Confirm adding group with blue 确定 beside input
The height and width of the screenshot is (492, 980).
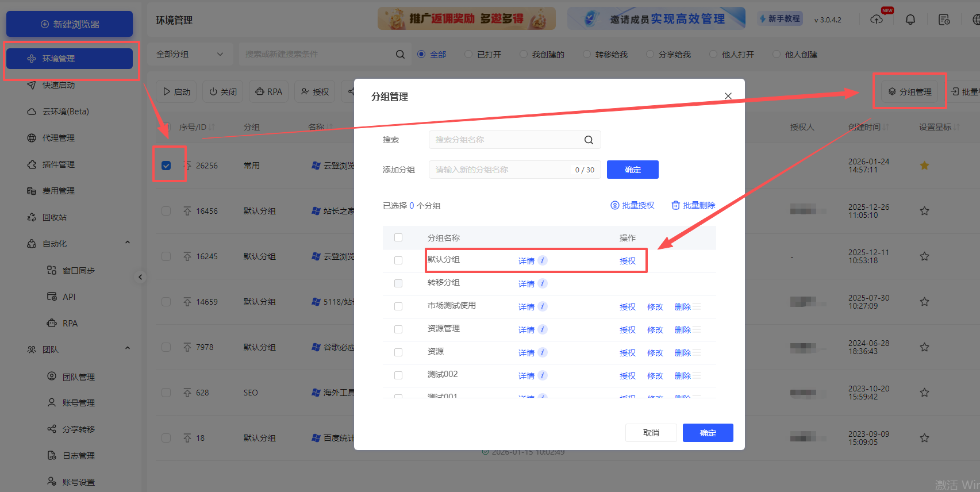[x=633, y=170]
